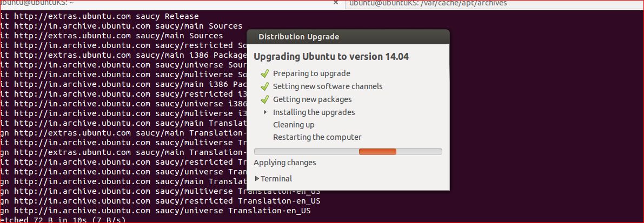Click the arrow marker beside Installing the upgrades
Viewport: 644px width, 223px height.
click(x=265, y=112)
